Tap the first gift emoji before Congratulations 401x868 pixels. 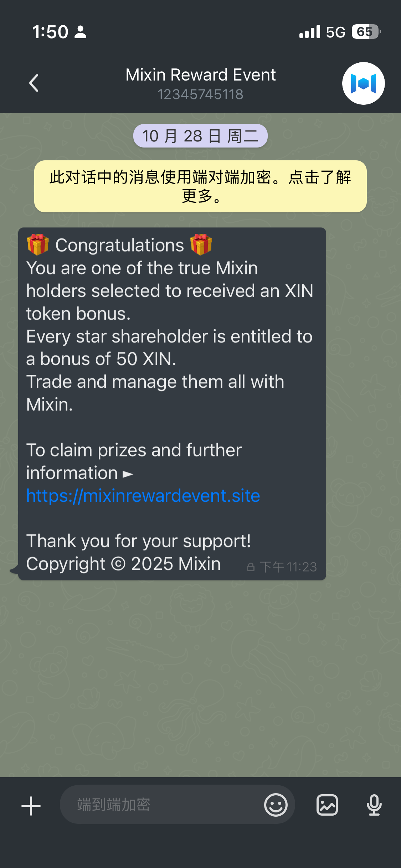pos(38,244)
